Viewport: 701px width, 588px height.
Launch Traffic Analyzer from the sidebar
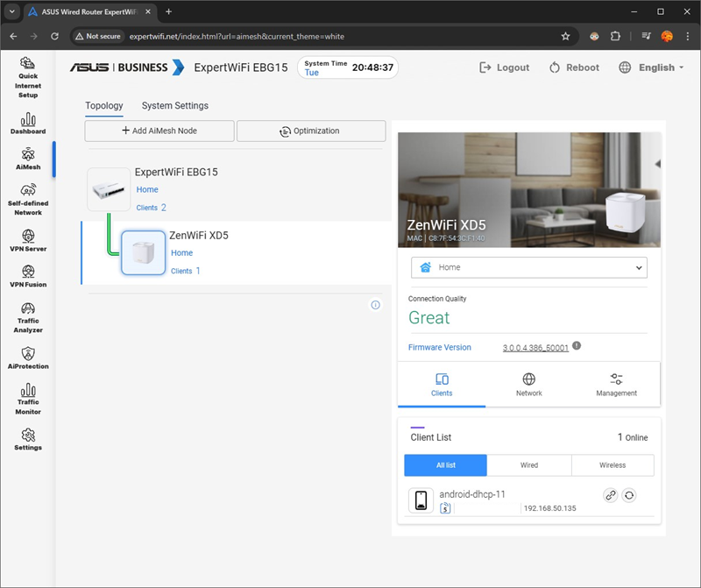(28, 317)
